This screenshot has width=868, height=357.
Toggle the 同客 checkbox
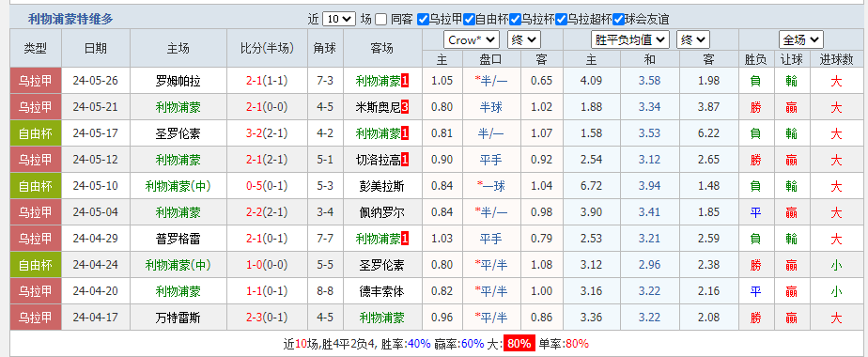click(380, 20)
